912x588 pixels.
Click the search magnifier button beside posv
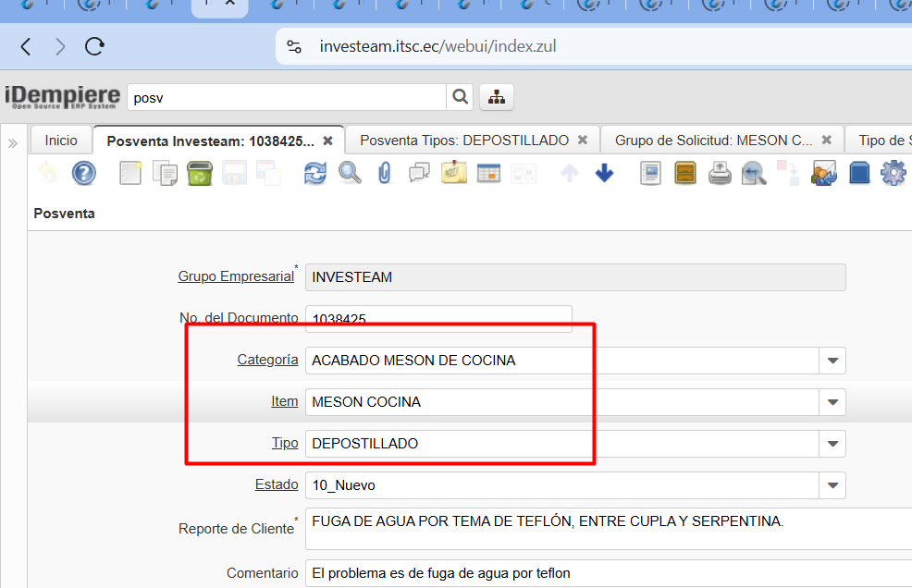click(x=460, y=96)
